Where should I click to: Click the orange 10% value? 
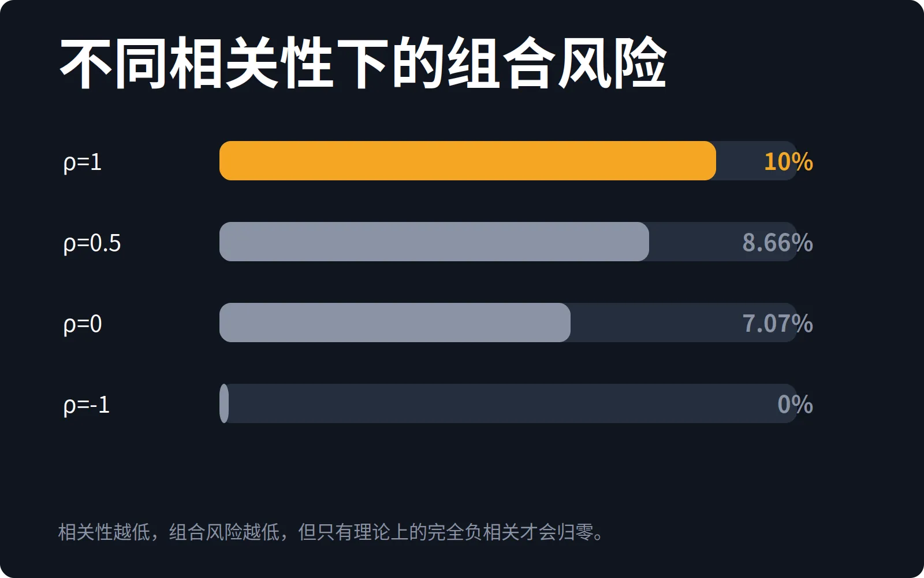[788, 161]
